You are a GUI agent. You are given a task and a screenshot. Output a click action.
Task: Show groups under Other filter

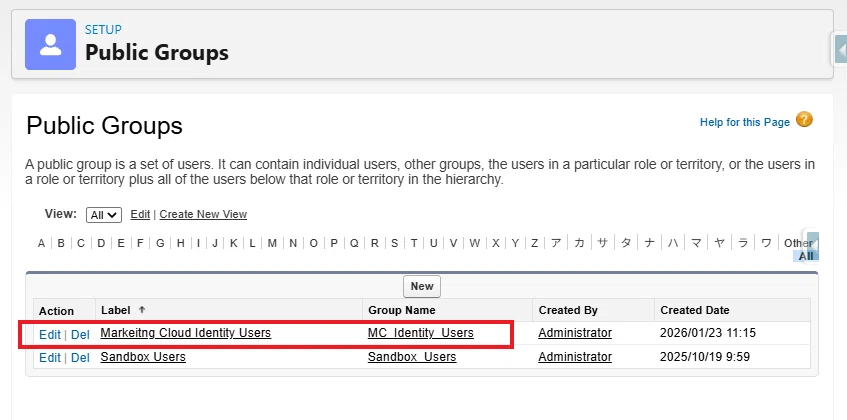pos(798,243)
